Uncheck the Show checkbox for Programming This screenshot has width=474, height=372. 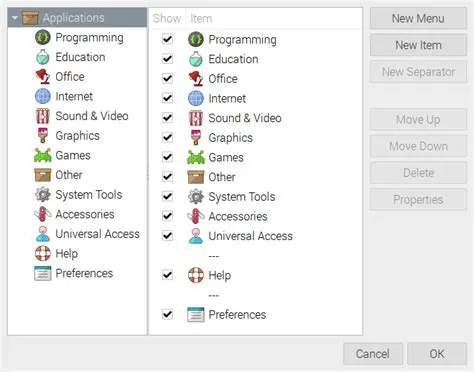[x=167, y=39]
